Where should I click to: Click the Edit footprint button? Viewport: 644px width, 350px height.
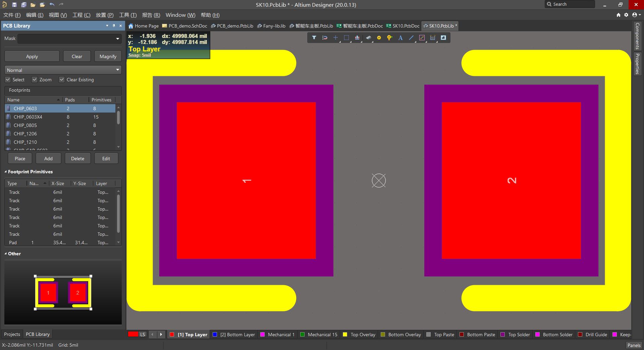click(106, 159)
